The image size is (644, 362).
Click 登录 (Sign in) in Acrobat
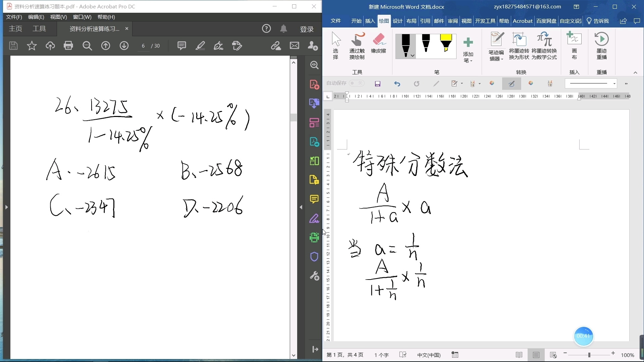[307, 29]
